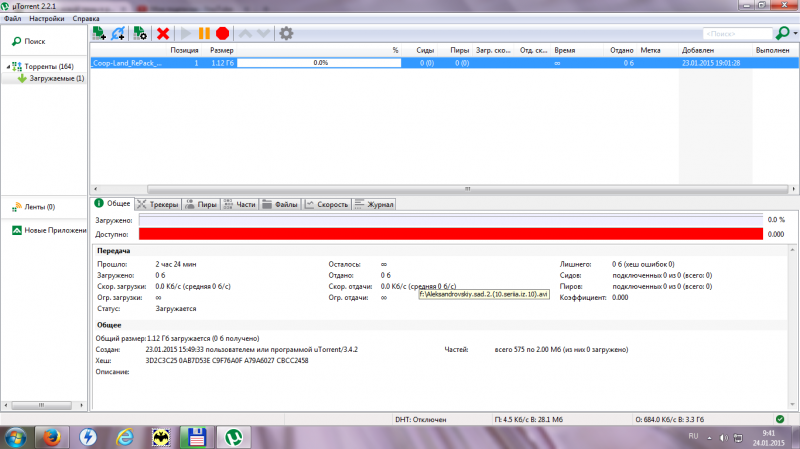This screenshot has width=800, height=449.
Task: Select Загружаемые (1) category
Action: [x=57, y=79]
